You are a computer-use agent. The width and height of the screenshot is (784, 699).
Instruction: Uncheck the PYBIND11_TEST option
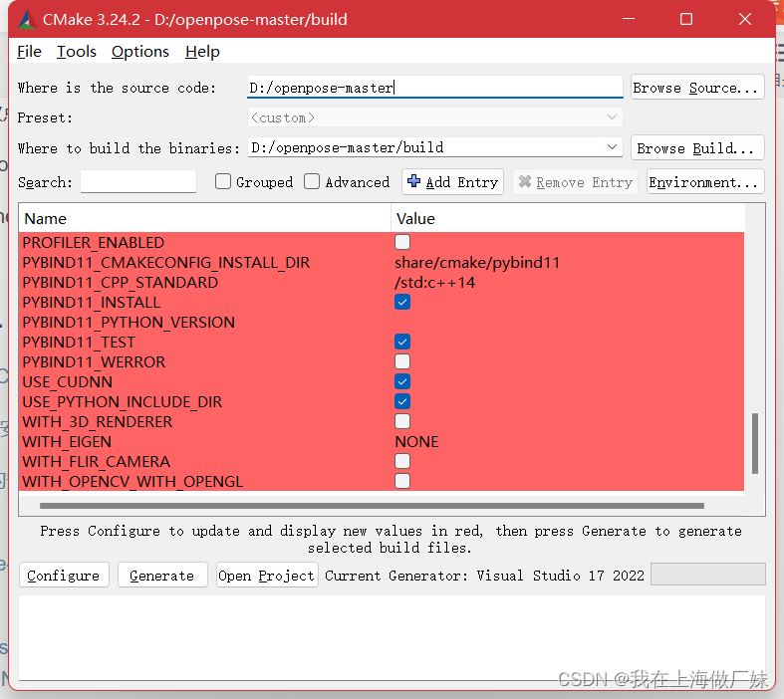pyautogui.click(x=402, y=342)
